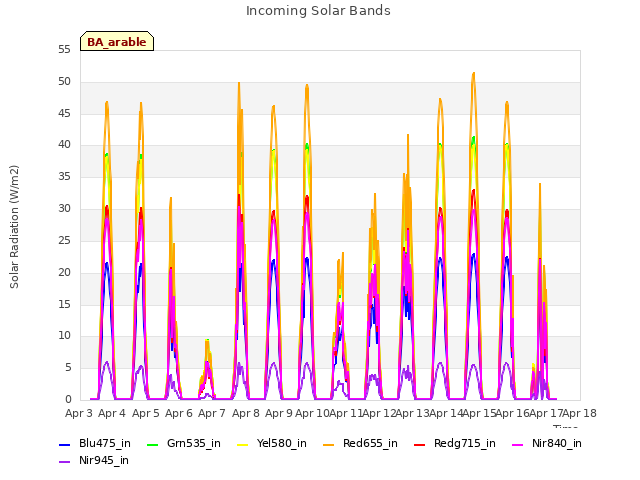Click the 0 y-axis tick label

point(68,399)
